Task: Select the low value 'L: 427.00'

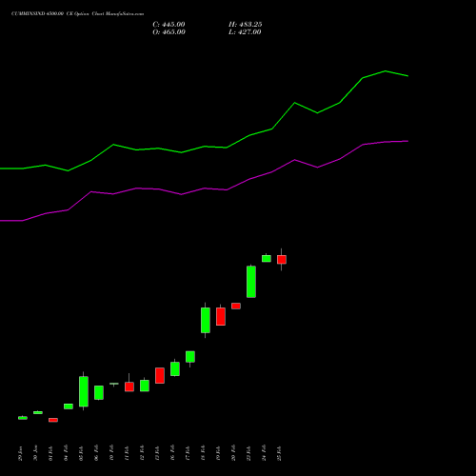Action: (x=245, y=32)
